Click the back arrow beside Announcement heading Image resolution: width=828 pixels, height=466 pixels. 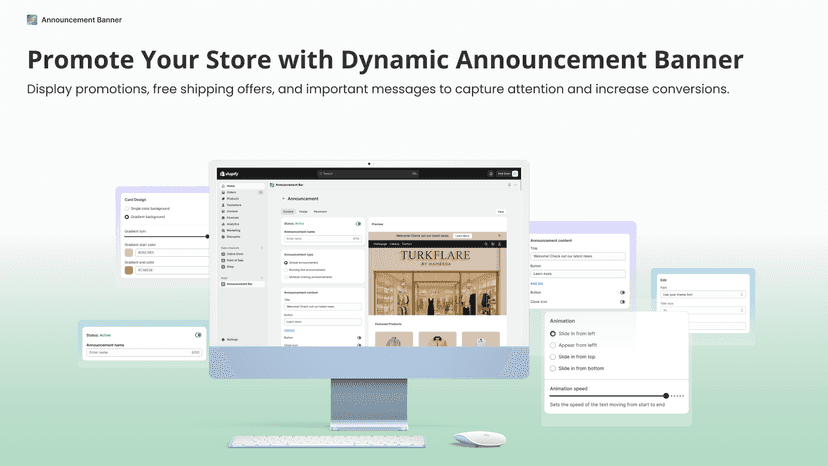tap(283, 199)
